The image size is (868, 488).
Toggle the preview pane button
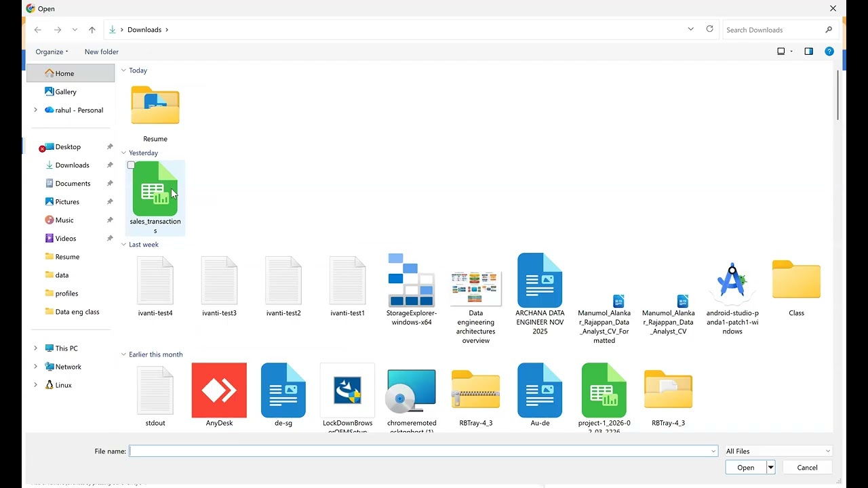(808, 52)
